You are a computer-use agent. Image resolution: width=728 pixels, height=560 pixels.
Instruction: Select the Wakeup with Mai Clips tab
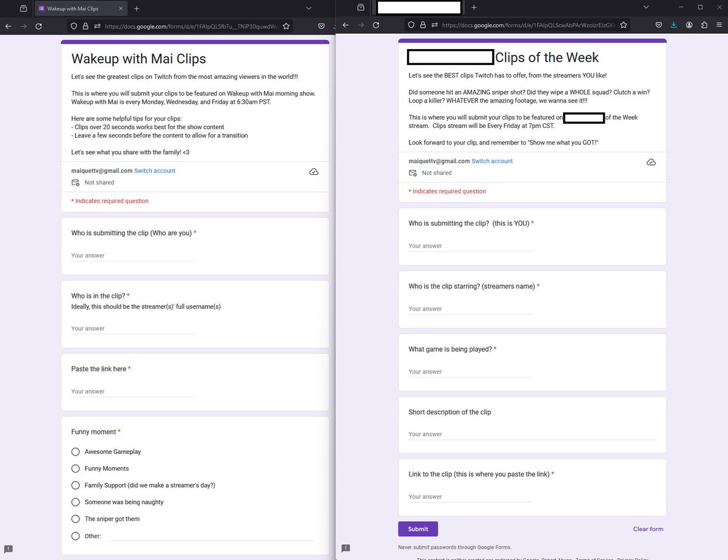(x=80, y=8)
